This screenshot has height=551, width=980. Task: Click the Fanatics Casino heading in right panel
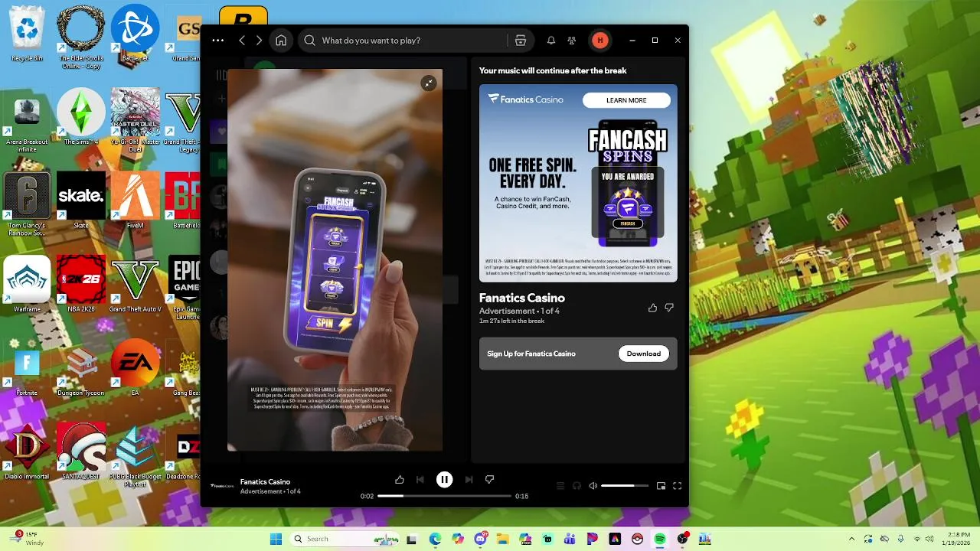[522, 298]
